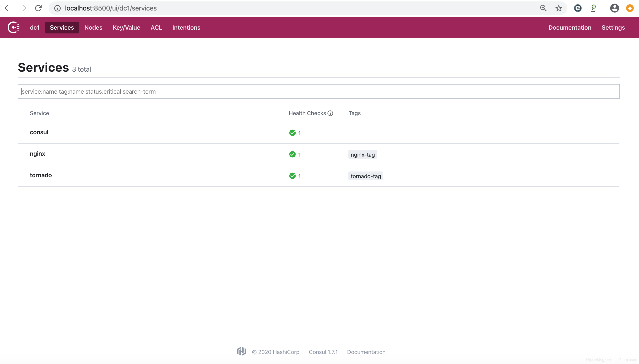Go to the Intentions tab

click(x=186, y=27)
